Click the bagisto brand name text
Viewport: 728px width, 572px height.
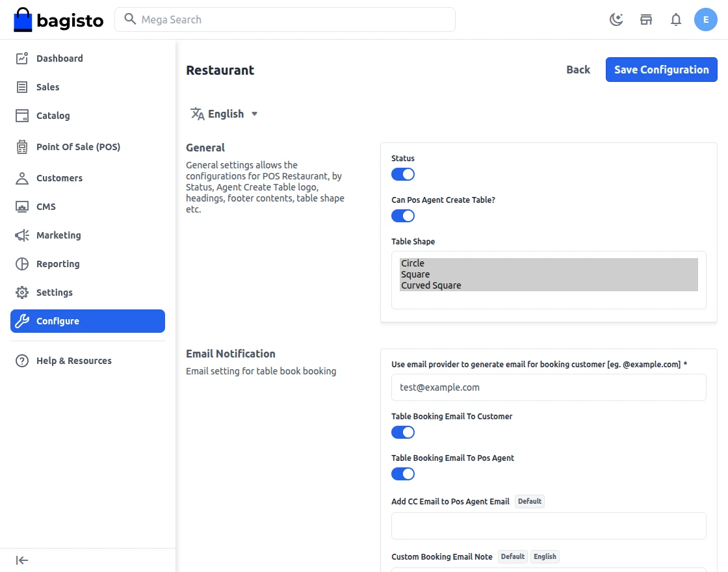(70, 20)
